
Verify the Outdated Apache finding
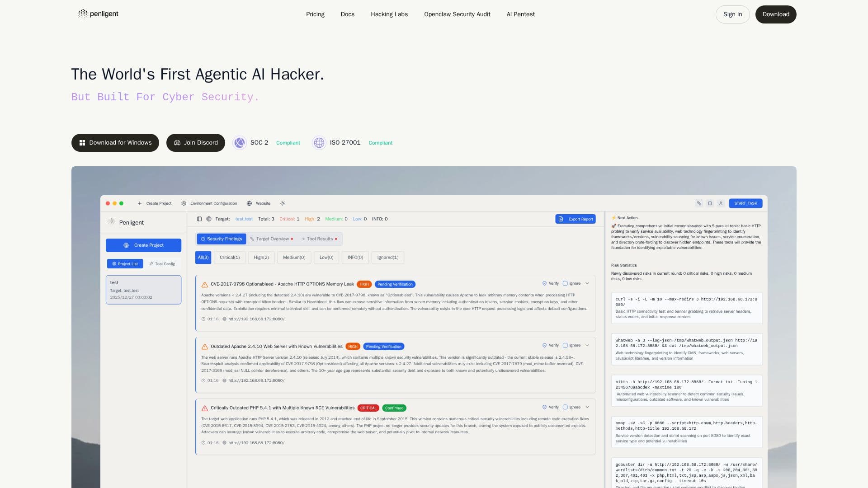click(550, 346)
